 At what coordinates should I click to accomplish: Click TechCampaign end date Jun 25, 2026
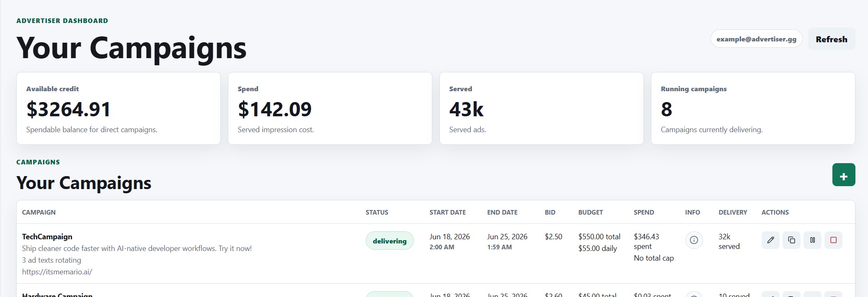(x=507, y=237)
